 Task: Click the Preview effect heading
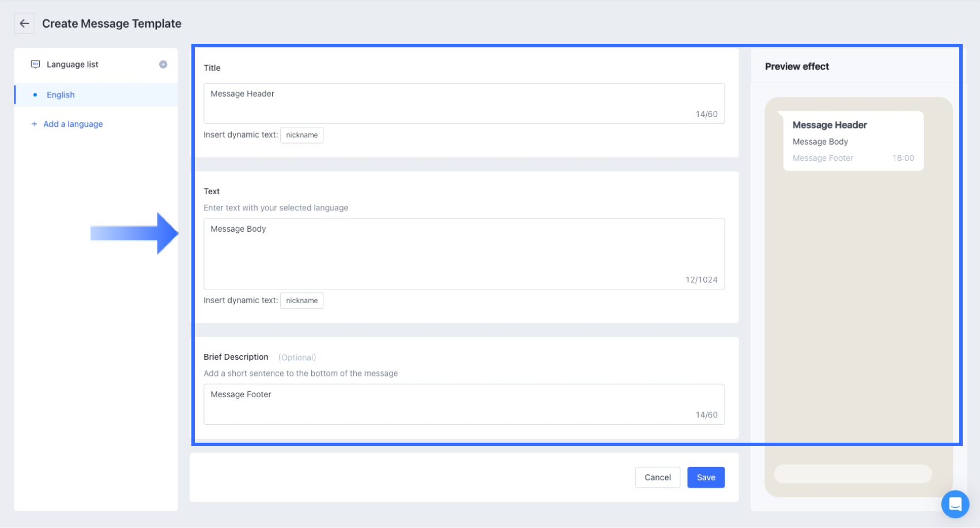point(797,66)
